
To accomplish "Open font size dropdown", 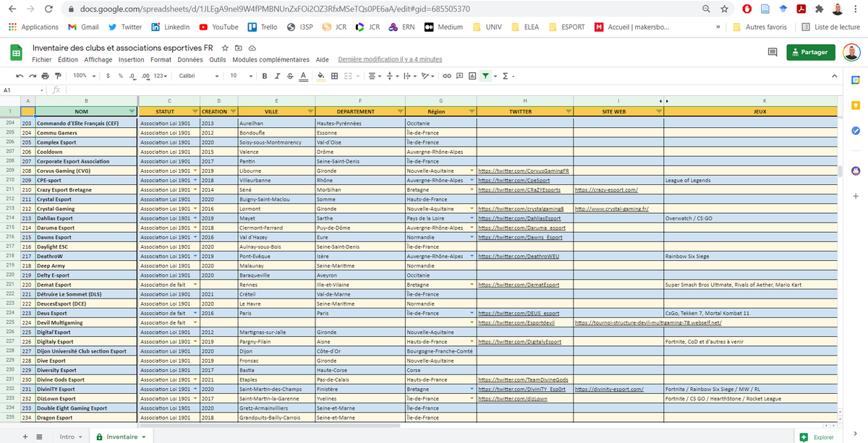I will click(x=242, y=76).
